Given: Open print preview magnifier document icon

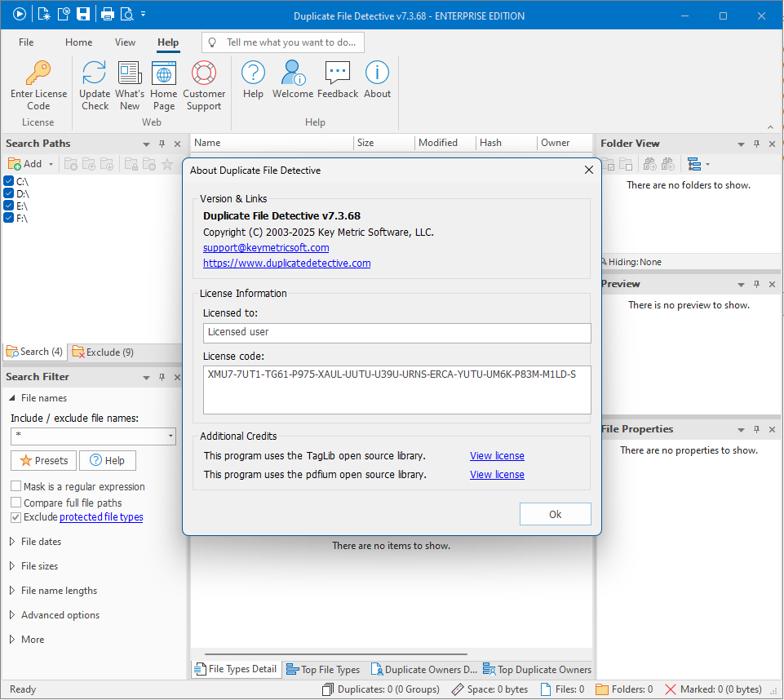Looking at the screenshot, I should tap(127, 14).
